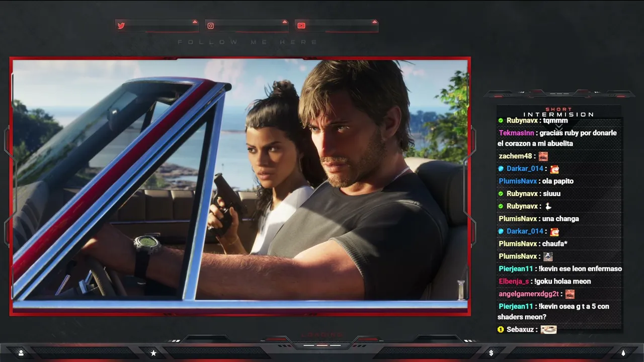This screenshot has width=644, height=362.
Task: Open the gameplay video frame
Action: tap(240, 187)
